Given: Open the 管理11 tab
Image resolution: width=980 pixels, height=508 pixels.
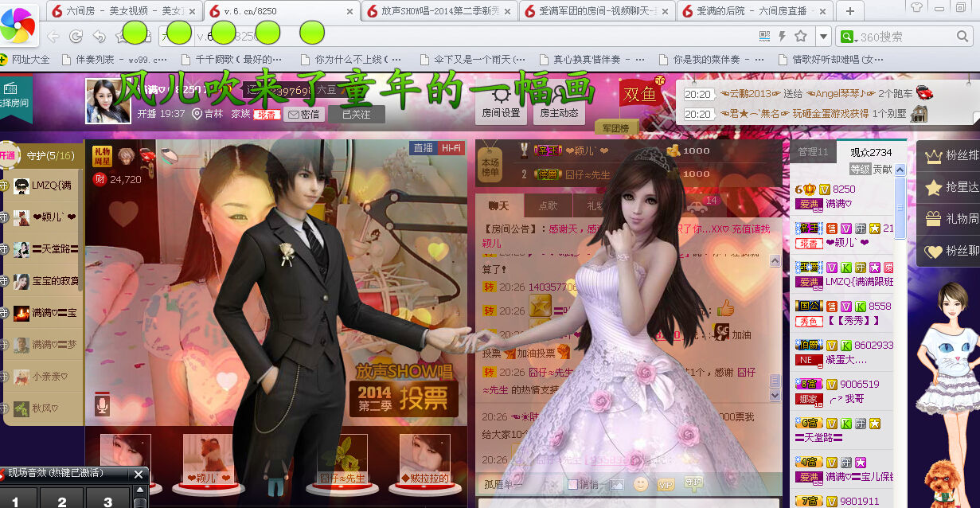Looking at the screenshot, I should click(813, 152).
